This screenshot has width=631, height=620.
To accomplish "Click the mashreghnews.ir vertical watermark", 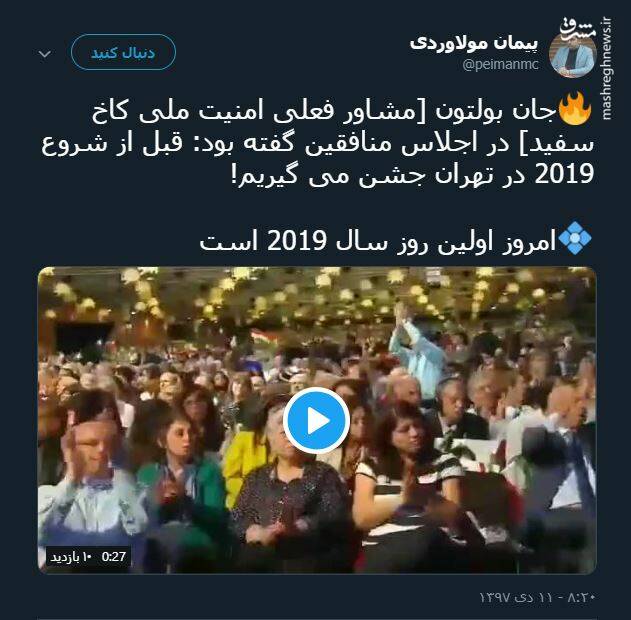I will click(607, 68).
